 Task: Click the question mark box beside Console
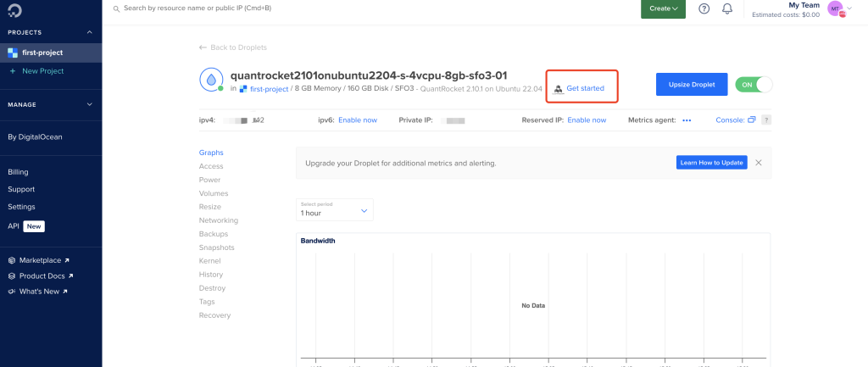click(766, 120)
